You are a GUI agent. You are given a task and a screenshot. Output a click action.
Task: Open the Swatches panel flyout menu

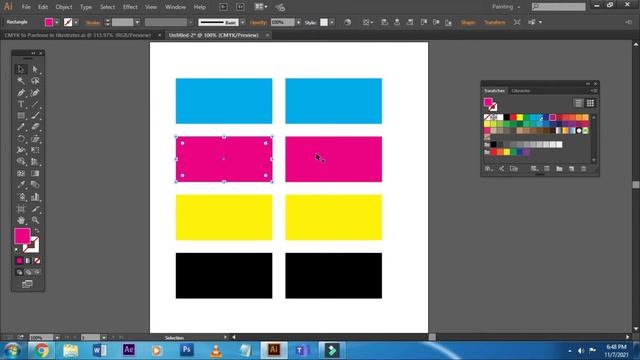click(x=594, y=91)
